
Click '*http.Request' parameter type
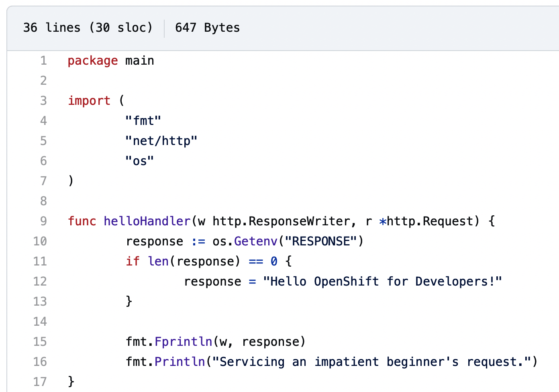(x=426, y=221)
